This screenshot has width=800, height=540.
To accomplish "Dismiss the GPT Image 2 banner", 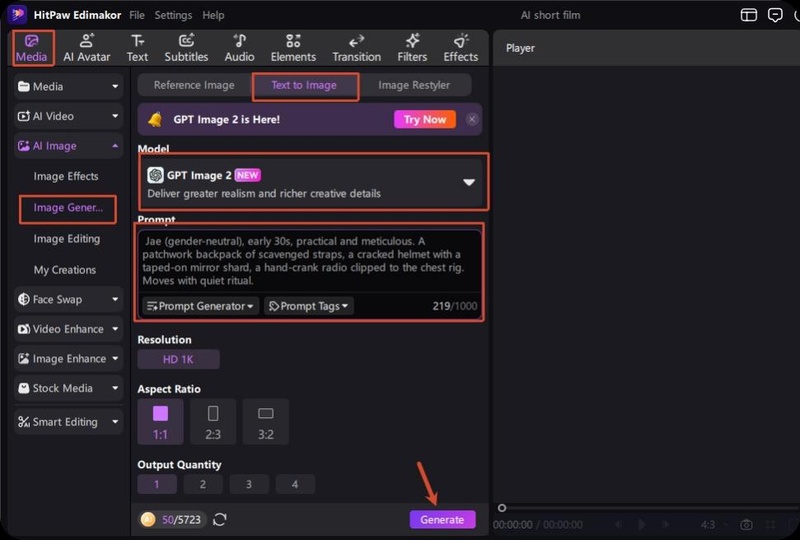I will click(472, 119).
